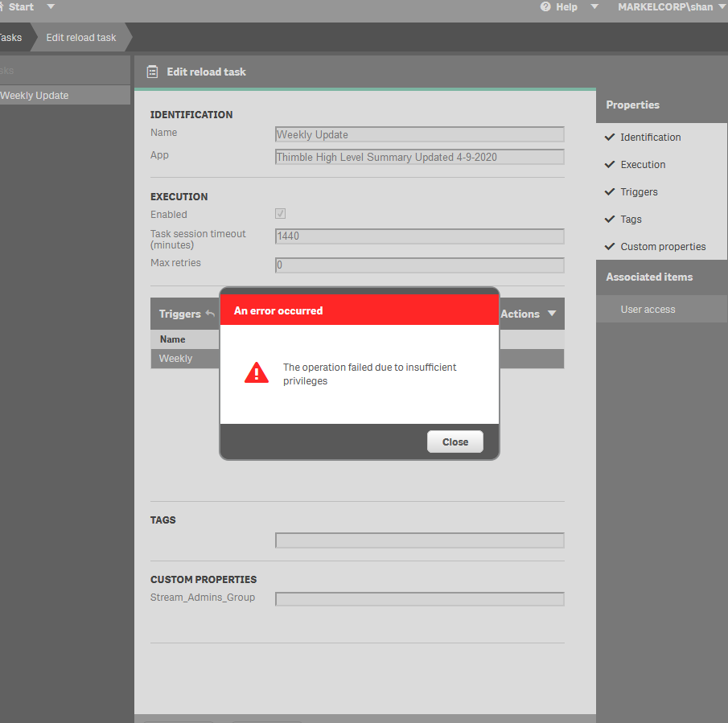The image size is (728, 723).
Task: Click the Task session timeout field
Action: 419,236
